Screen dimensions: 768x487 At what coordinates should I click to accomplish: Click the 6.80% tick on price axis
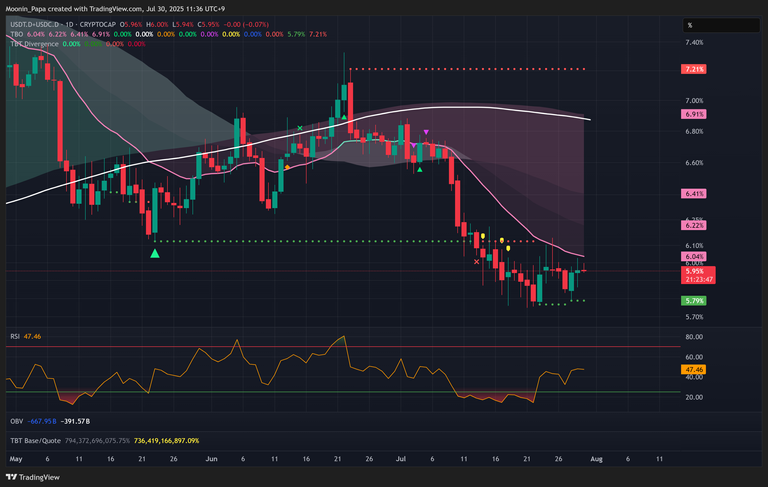pos(694,132)
